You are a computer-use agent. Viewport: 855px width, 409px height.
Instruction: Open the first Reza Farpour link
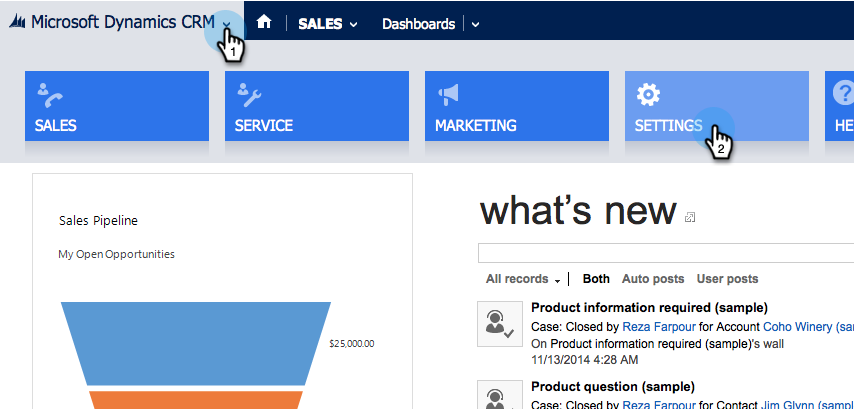(x=656, y=326)
